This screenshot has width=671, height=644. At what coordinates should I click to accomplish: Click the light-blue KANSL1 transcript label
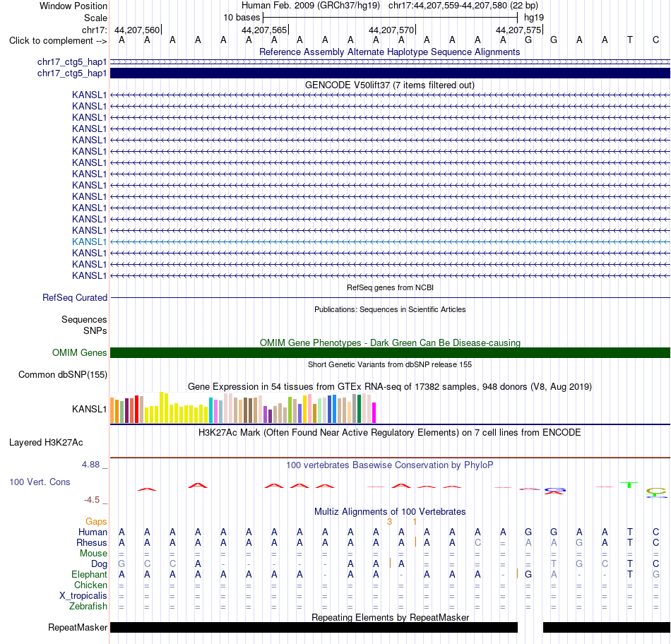89,241
